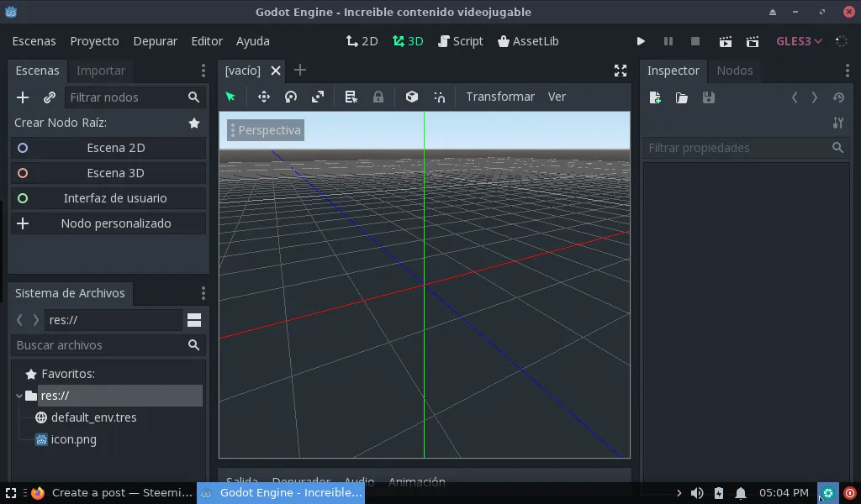Open the Escenas dock options menu

click(203, 71)
